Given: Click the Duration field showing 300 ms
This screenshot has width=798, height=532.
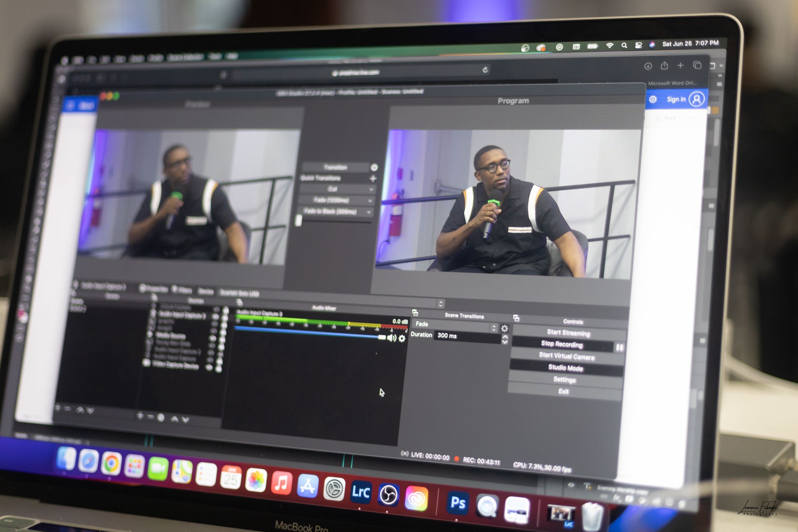Looking at the screenshot, I should point(468,336).
